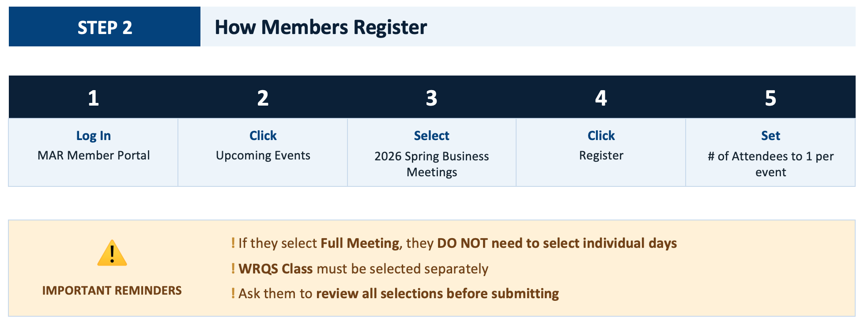Select step number 5 in the header
The width and height of the screenshot is (868, 326).
click(770, 98)
